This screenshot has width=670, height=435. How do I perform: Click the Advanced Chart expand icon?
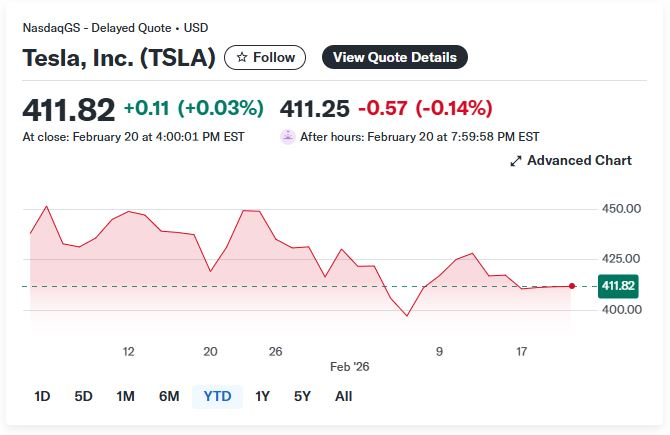pos(516,161)
